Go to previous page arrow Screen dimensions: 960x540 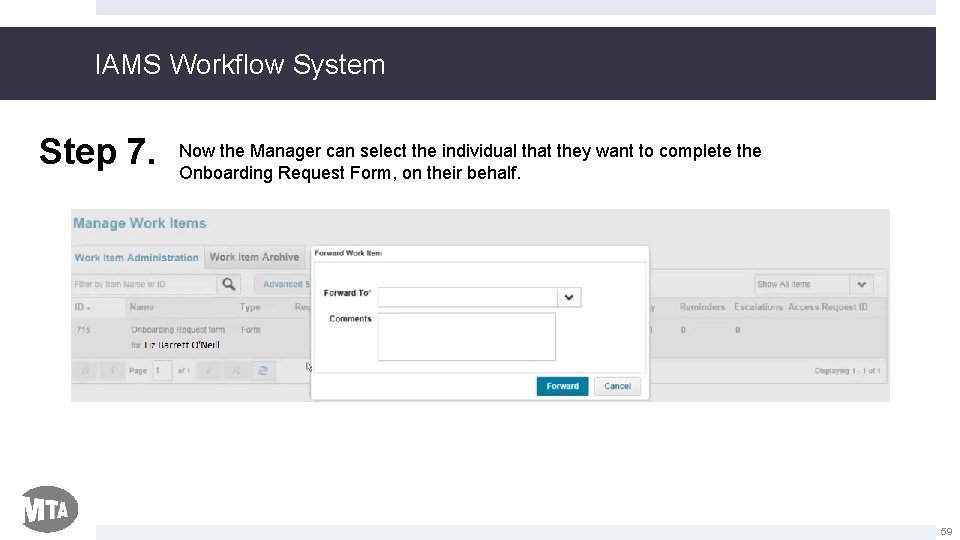point(112,370)
